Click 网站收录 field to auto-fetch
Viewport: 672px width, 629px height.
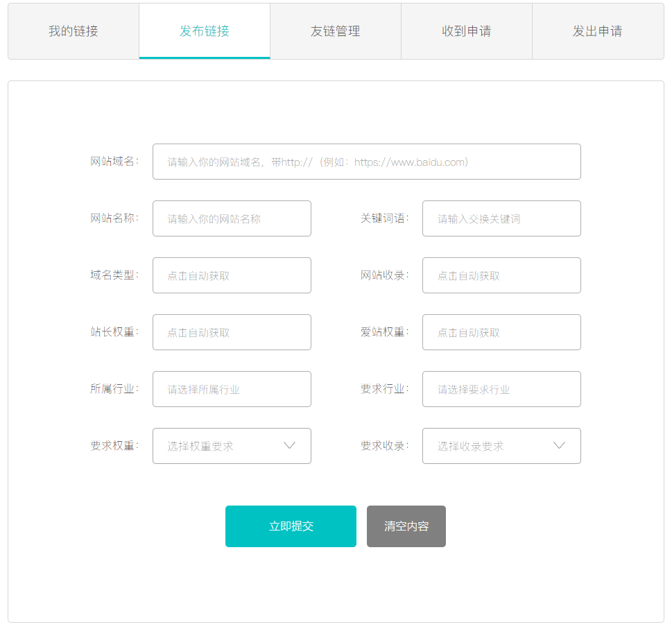501,275
